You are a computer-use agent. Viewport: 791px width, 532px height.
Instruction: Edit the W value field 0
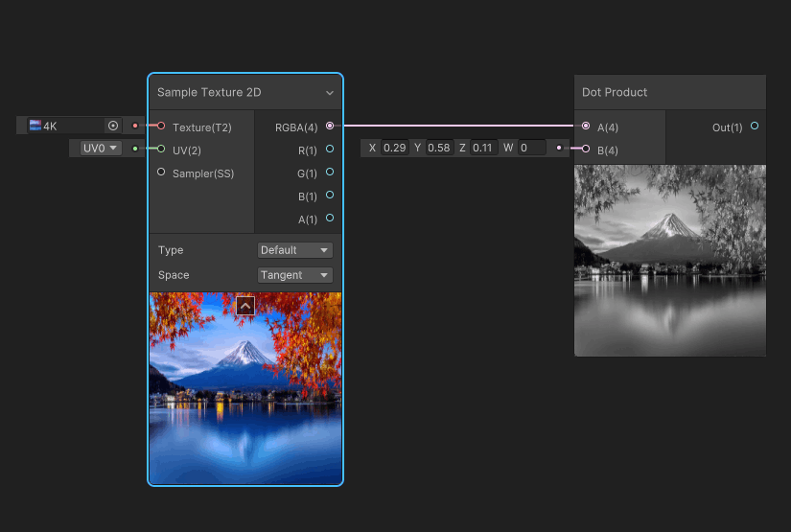coord(532,148)
